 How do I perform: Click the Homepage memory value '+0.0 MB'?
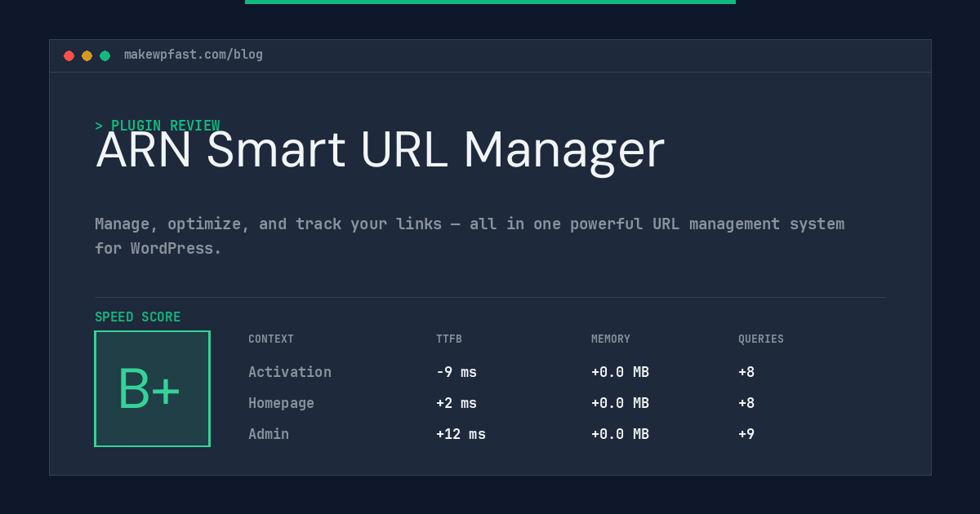click(x=620, y=403)
